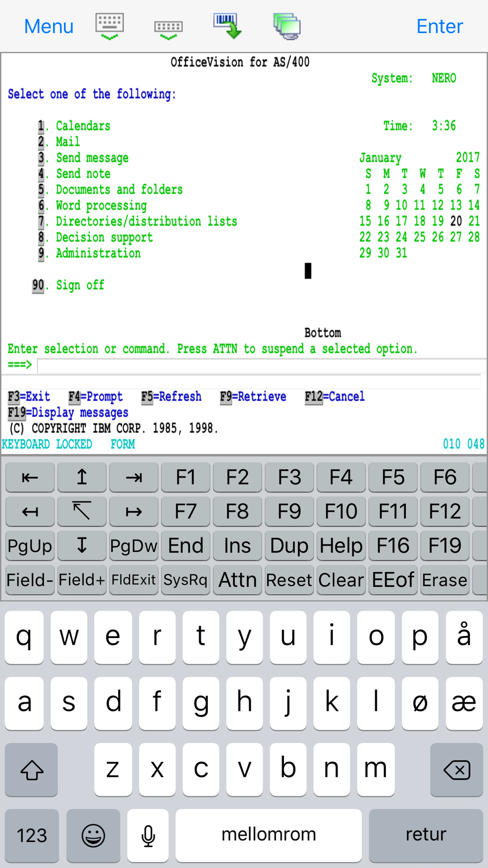488x868 pixels.
Task: Tap the Reset key
Action: point(289,580)
